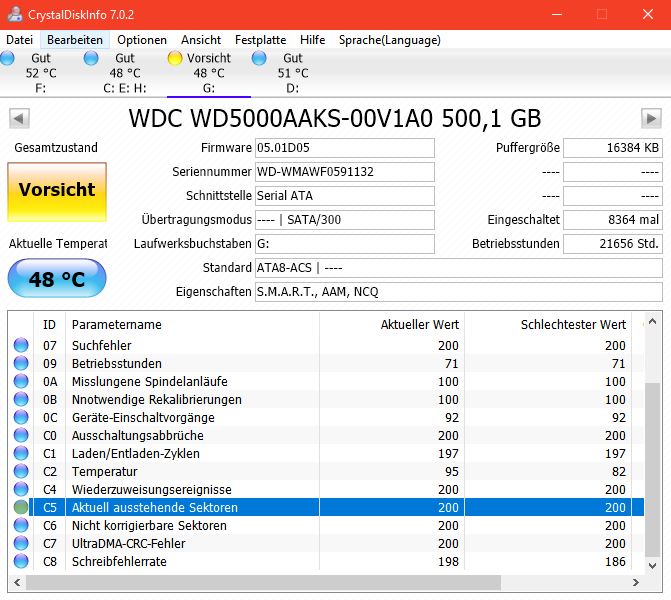Click the CrystalDiskInfo title bar app icon

(x=15, y=14)
